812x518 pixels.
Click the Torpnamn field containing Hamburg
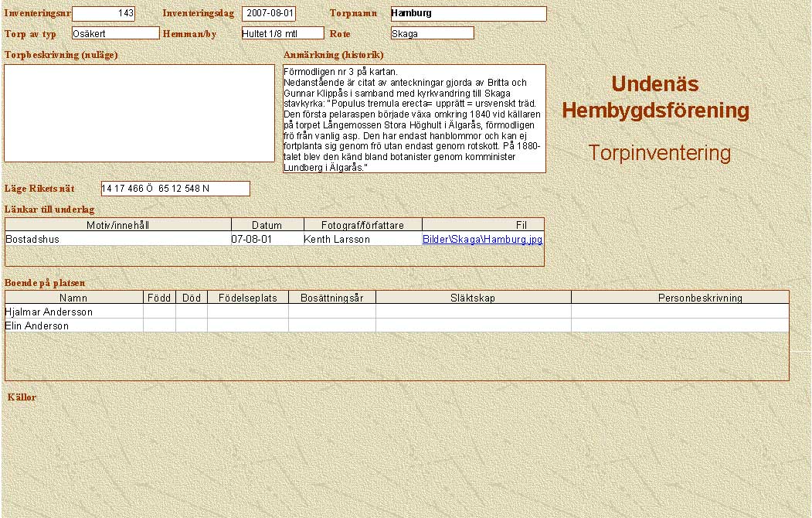click(468, 14)
